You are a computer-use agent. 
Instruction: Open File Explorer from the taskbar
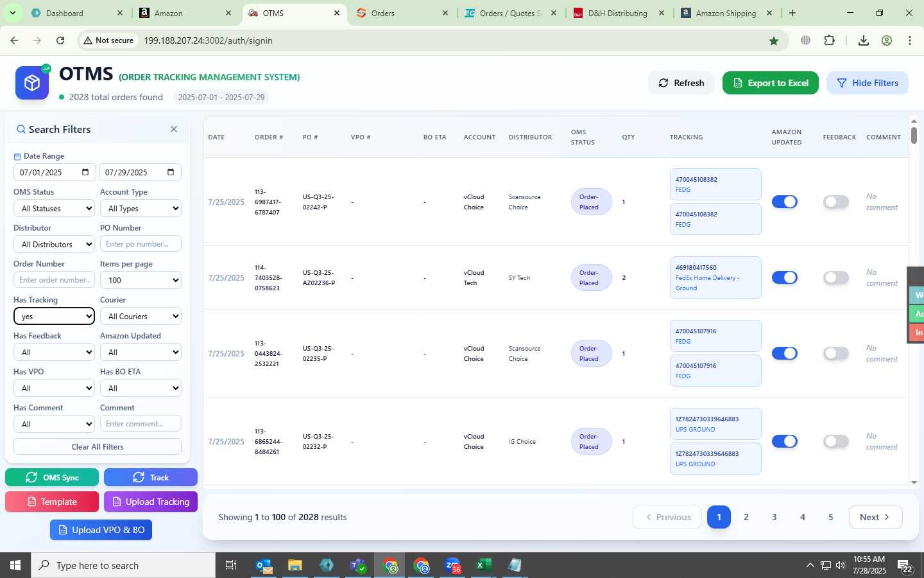click(x=295, y=565)
